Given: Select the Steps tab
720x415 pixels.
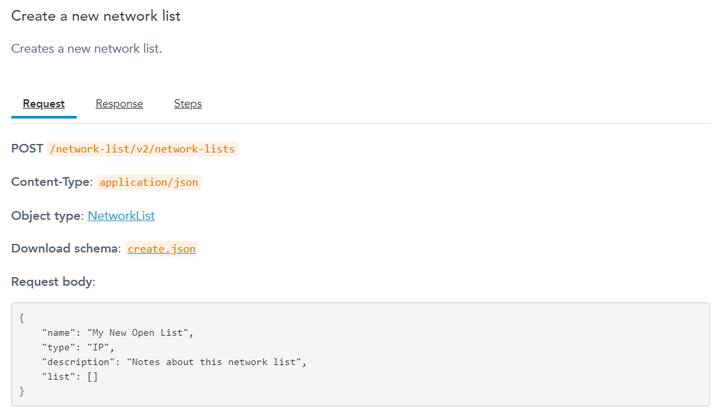Looking at the screenshot, I should point(187,104).
